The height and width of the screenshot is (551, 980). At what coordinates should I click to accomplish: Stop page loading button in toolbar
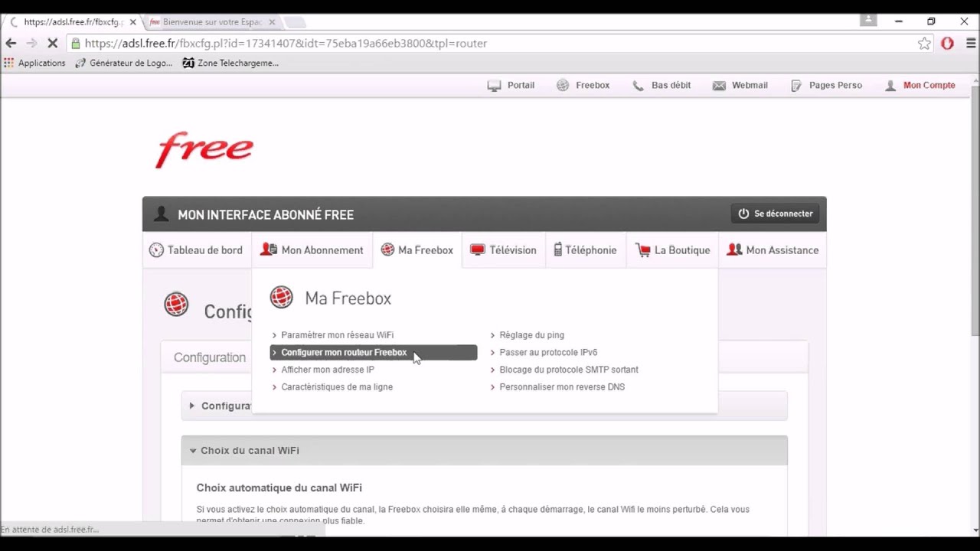tap(51, 44)
